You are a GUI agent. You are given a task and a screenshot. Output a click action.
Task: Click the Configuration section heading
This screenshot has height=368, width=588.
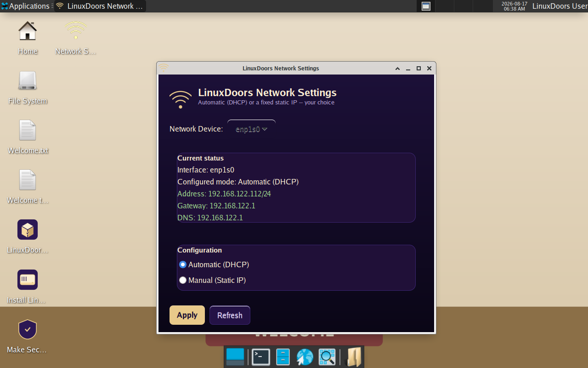click(x=200, y=250)
